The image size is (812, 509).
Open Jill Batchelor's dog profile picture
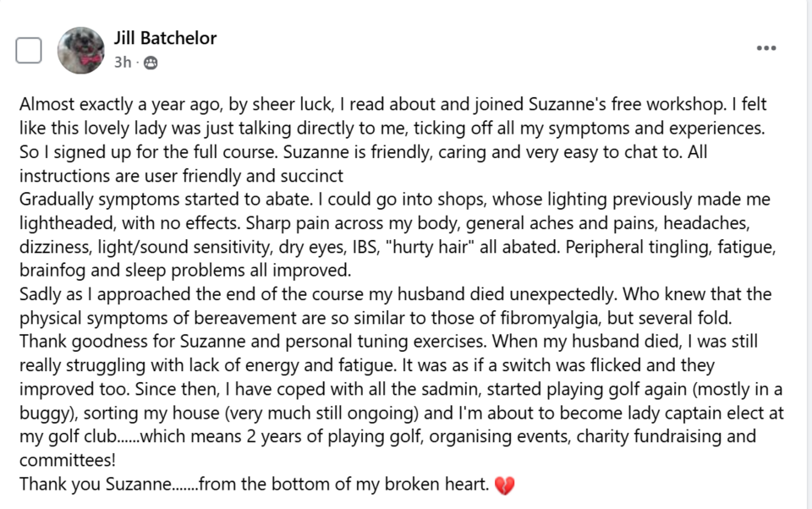80,50
